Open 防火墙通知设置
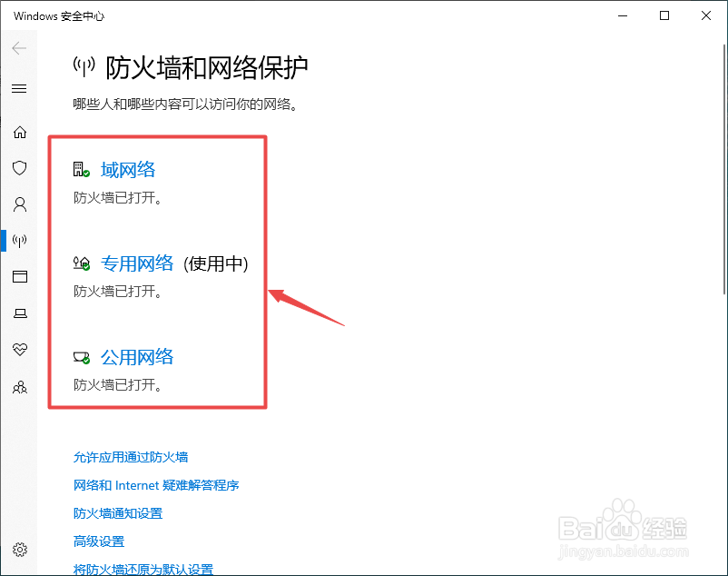The height and width of the screenshot is (576, 728). pyautogui.click(x=117, y=513)
